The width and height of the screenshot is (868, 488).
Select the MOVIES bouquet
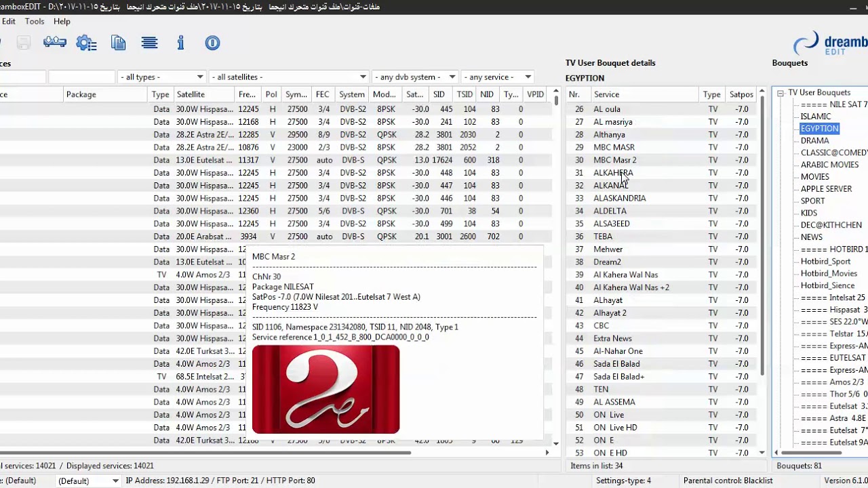(814, 177)
